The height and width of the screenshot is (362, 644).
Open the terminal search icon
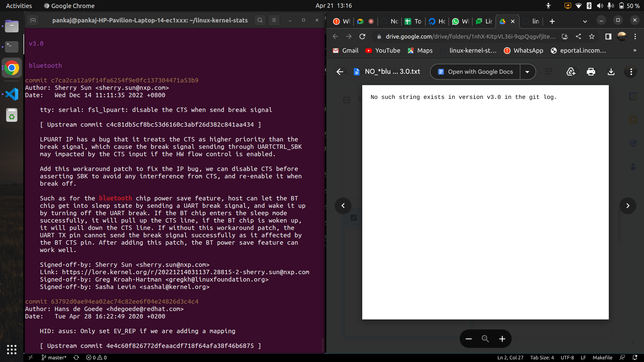pos(260,20)
